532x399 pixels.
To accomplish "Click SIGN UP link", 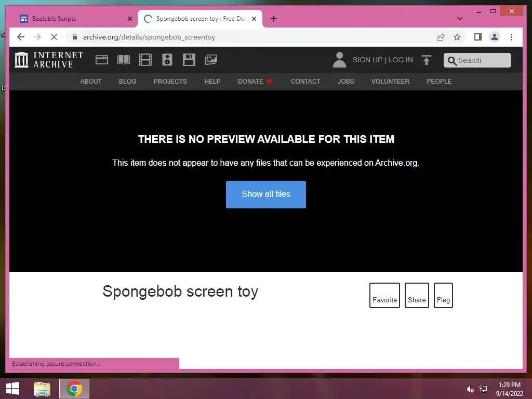I will click(x=367, y=60).
